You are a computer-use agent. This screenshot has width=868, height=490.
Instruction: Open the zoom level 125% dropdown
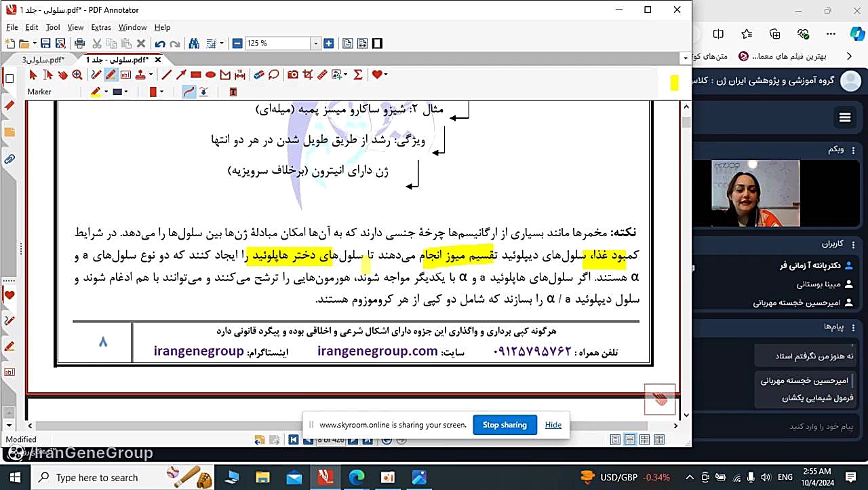[315, 43]
